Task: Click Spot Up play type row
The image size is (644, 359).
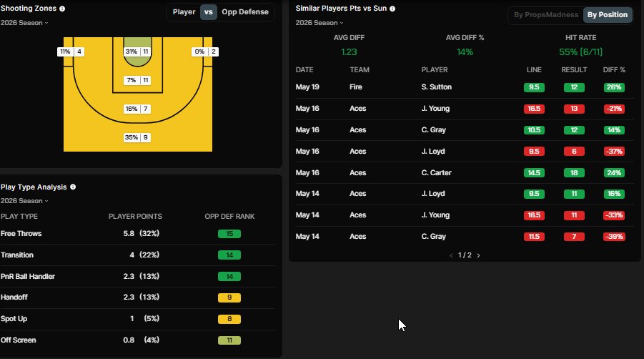Action: click(137, 319)
